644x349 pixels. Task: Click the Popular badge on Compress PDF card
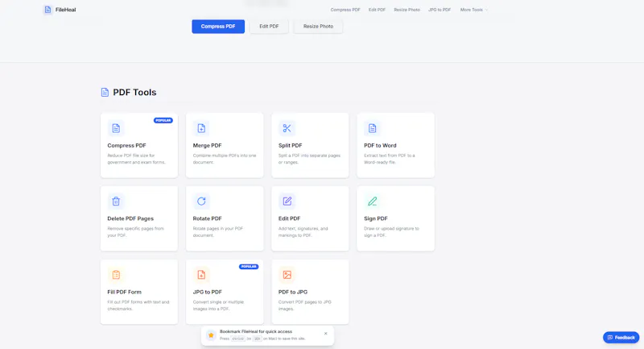coord(163,120)
